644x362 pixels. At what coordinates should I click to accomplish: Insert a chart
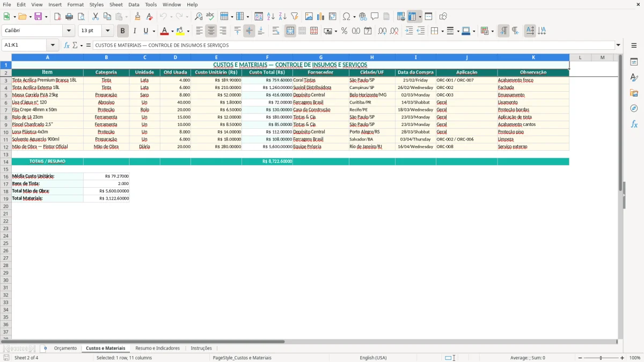coord(321,17)
